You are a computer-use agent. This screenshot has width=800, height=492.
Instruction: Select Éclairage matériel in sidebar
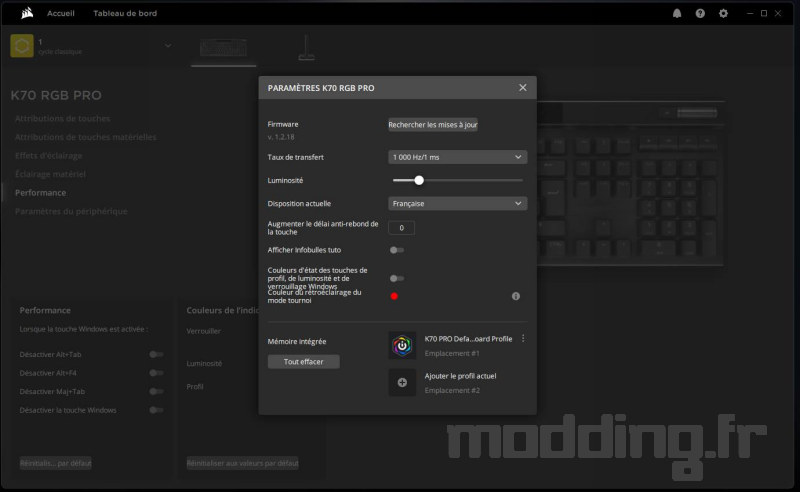(50, 174)
